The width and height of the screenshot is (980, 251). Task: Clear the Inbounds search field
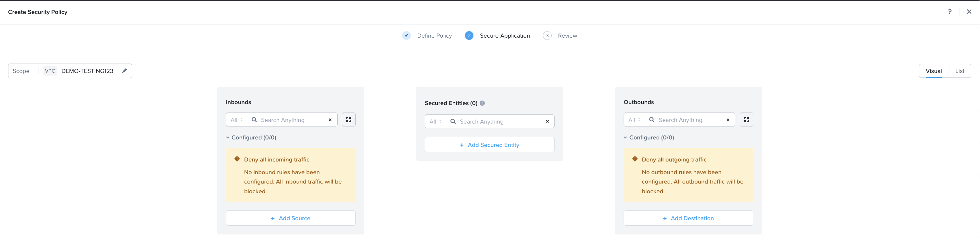click(x=330, y=120)
